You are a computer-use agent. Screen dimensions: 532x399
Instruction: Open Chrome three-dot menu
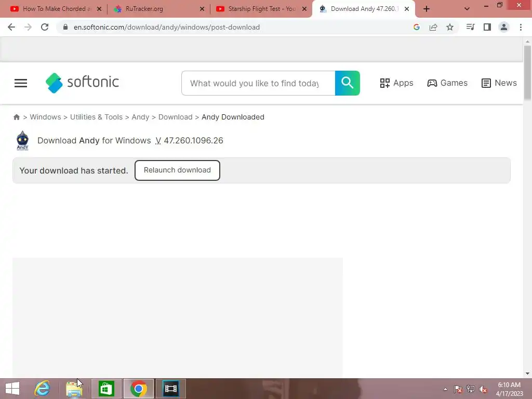tap(521, 27)
